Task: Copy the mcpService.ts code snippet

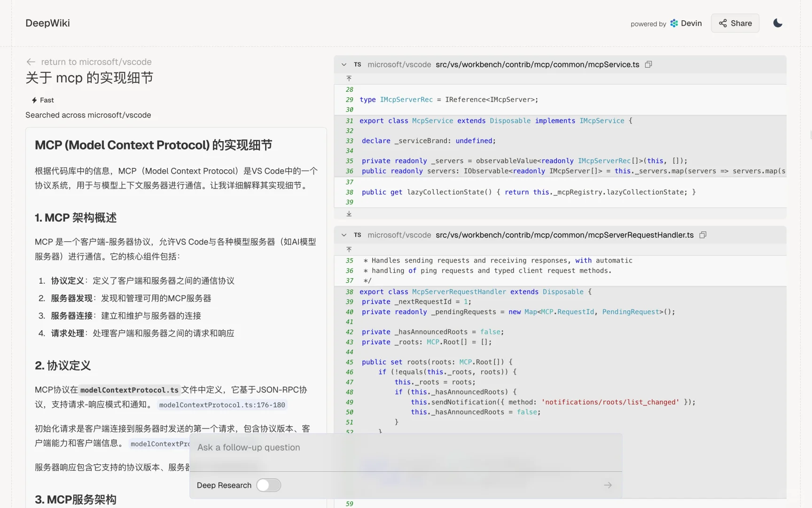Action: 648,64
